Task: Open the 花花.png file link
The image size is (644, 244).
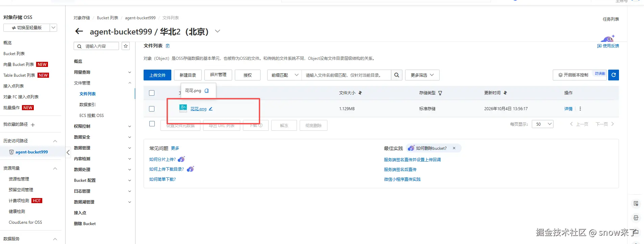Action: click(x=198, y=109)
